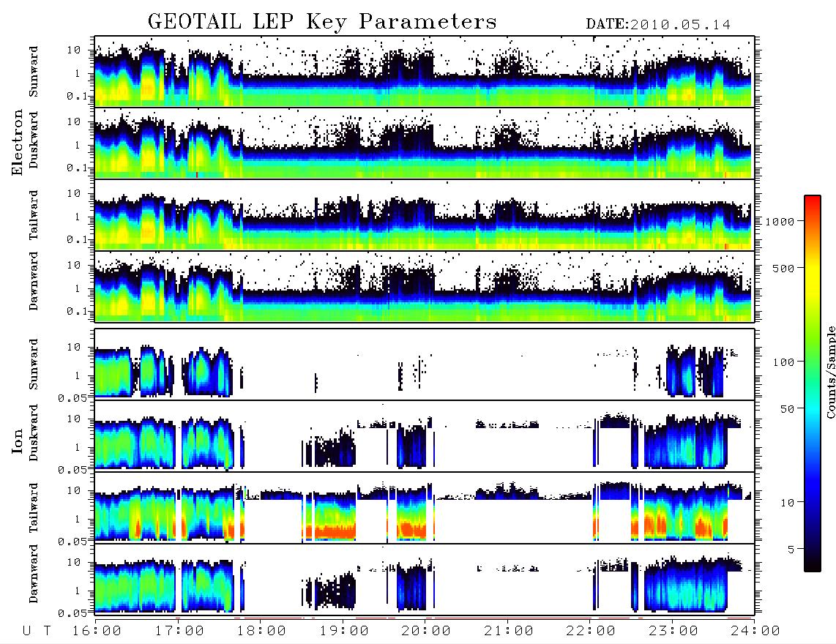Click the Electron Tailward spectrogram panel
Viewport: 836px width, 644px height.
click(x=425, y=215)
